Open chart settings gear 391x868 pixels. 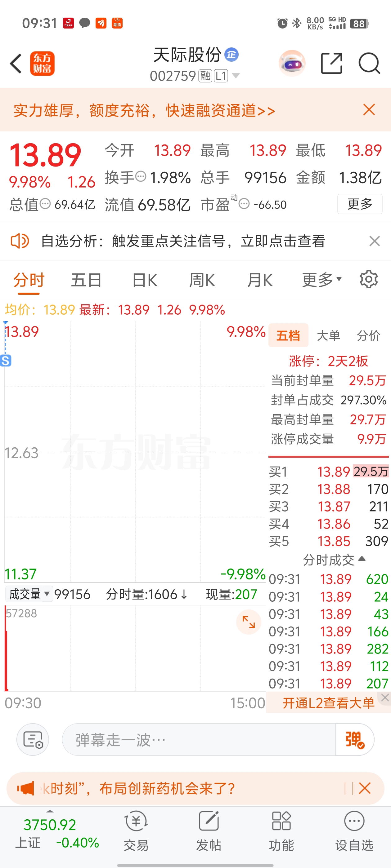click(368, 279)
